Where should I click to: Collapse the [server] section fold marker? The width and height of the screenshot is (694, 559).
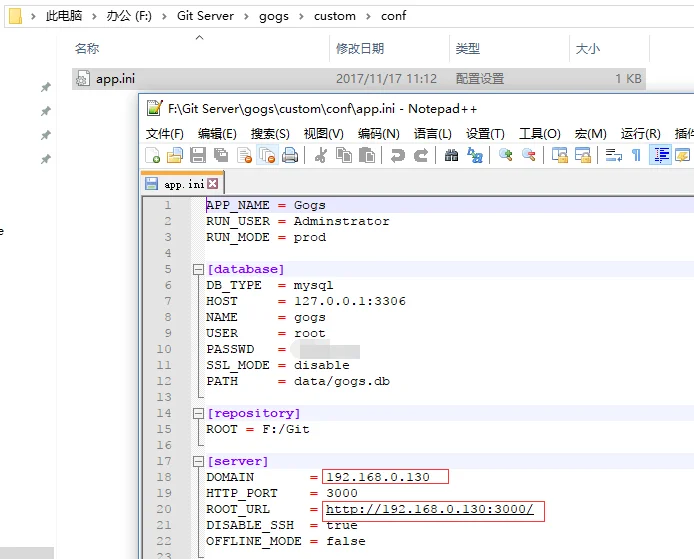click(x=198, y=462)
